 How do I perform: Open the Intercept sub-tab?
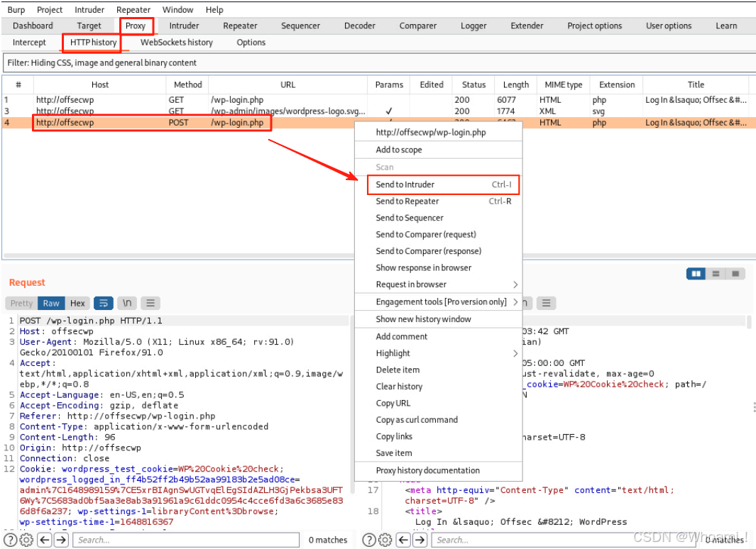[x=29, y=43]
